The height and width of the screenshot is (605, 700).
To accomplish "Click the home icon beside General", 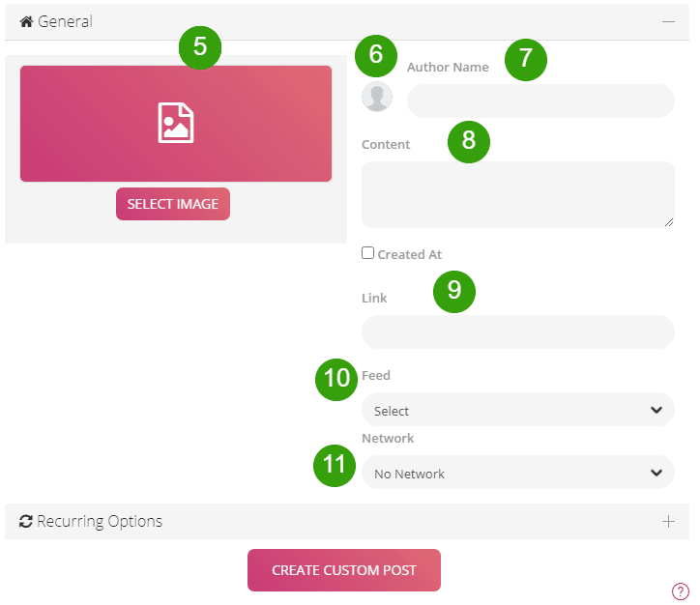I will coord(26,20).
